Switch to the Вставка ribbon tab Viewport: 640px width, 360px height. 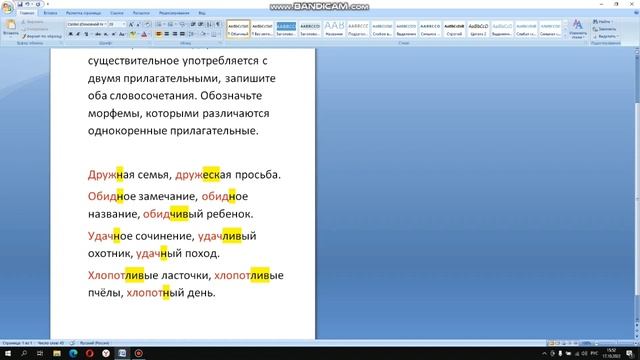(51, 13)
